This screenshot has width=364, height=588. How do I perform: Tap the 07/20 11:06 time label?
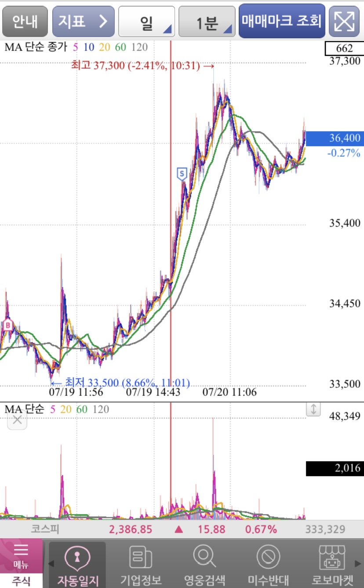229,392
